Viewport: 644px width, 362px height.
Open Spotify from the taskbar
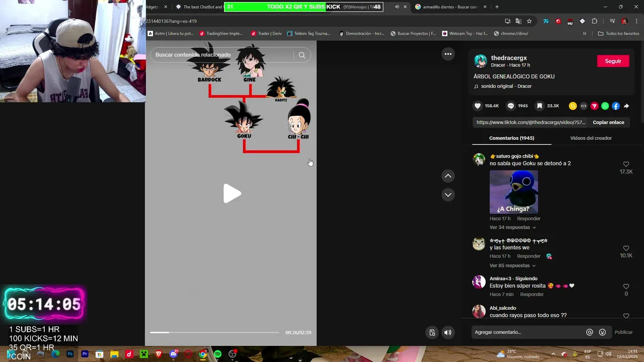pos(217,354)
